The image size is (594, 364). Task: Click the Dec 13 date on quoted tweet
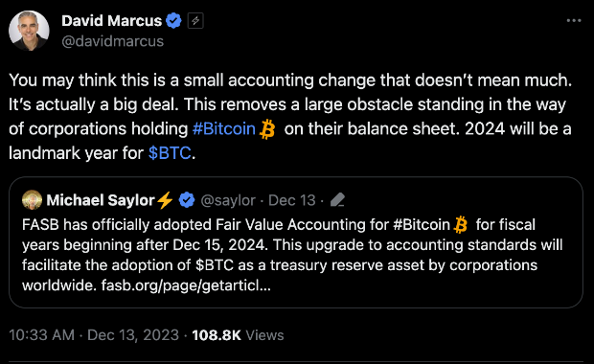291,200
